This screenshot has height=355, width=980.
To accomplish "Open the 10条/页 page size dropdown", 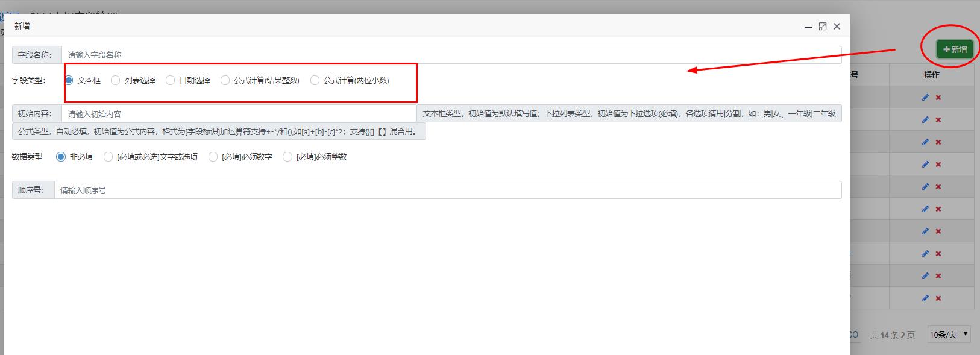I will pyautogui.click(x=949, y=335).
